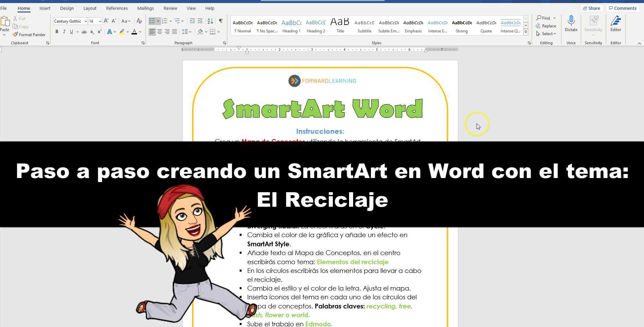Screen dimensions: 644x327
Task: Justify the paragraph text
Action: coord(175,32)
